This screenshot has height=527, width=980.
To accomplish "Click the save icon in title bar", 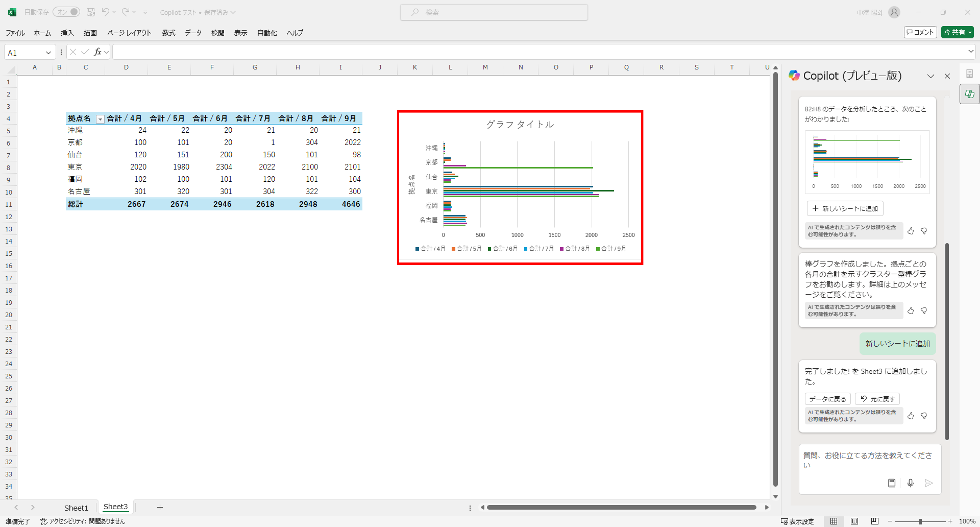I will point(91,12).
